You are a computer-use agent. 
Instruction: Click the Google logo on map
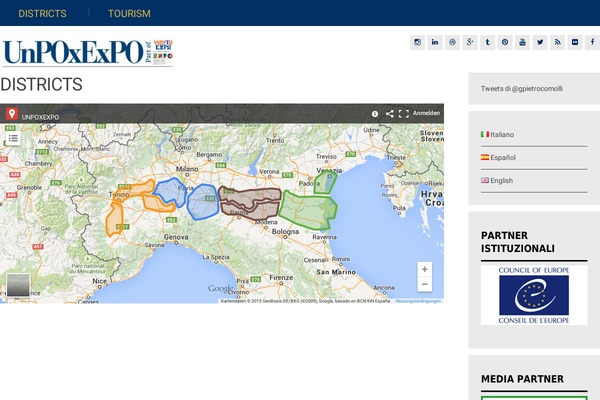coord(220,288)
